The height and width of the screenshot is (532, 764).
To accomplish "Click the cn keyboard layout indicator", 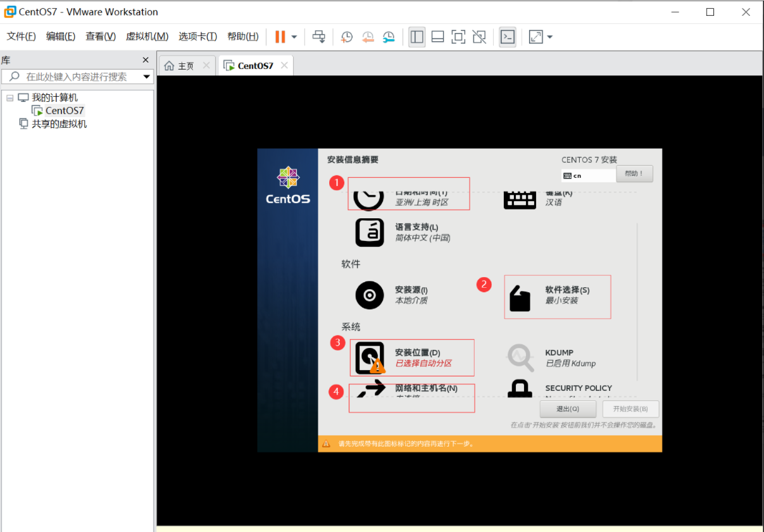I will click(x=588, y=176).
